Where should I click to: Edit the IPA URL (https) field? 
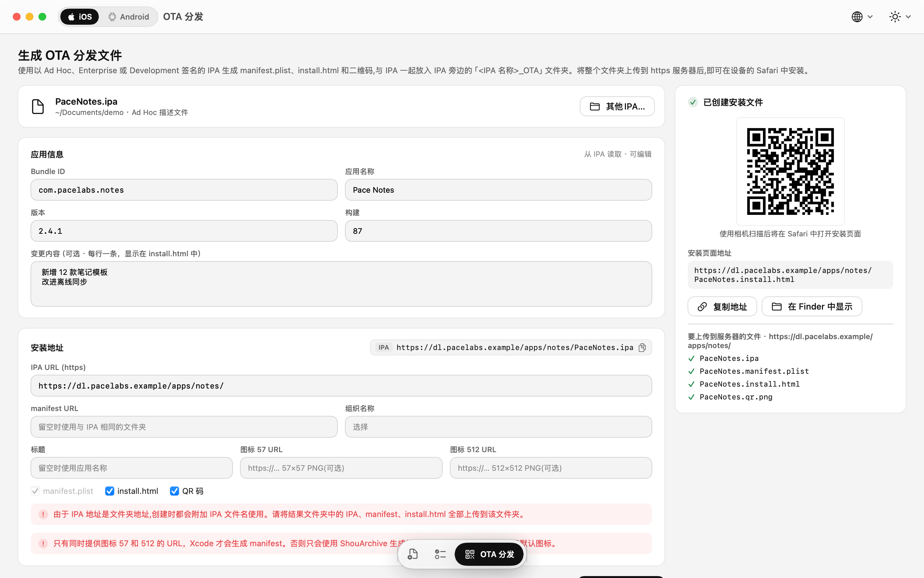[341, 386]
